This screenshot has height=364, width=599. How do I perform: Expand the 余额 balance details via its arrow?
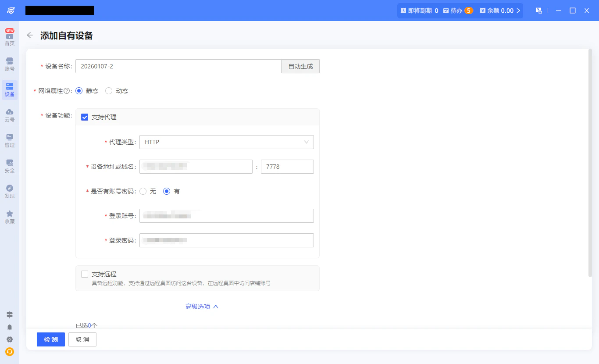[x=518, y=10]
